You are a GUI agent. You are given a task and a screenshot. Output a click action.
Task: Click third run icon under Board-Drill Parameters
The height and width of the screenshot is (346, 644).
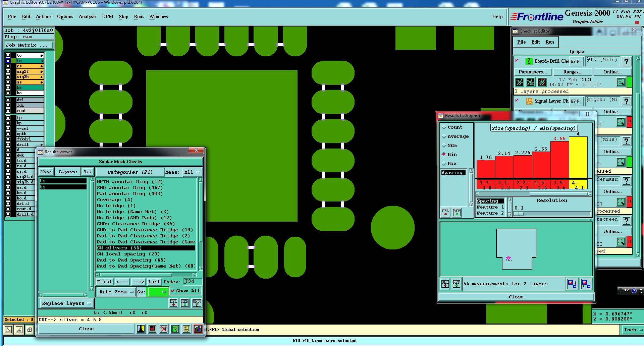pos(542,82)
